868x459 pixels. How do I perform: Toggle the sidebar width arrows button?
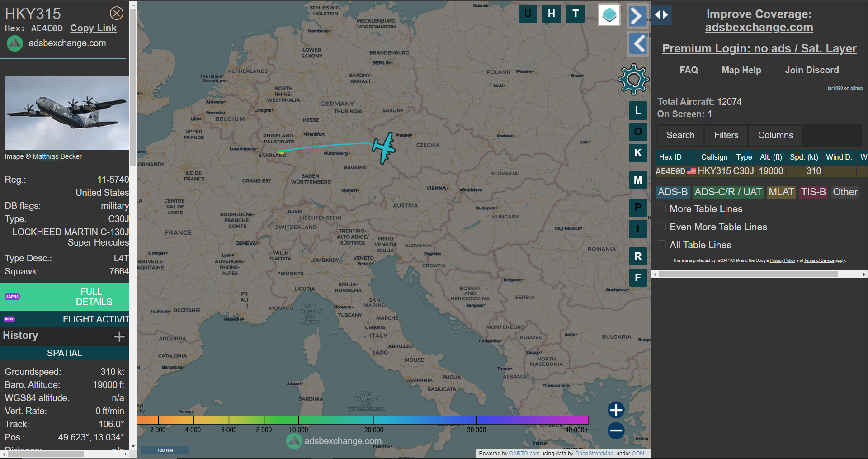(x=661, y=15)
